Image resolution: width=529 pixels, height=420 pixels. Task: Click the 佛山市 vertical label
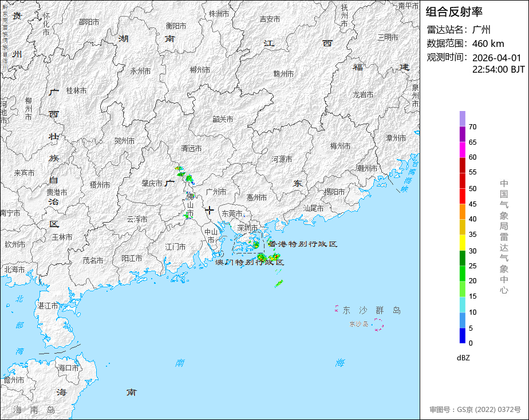tap(190, 205)
